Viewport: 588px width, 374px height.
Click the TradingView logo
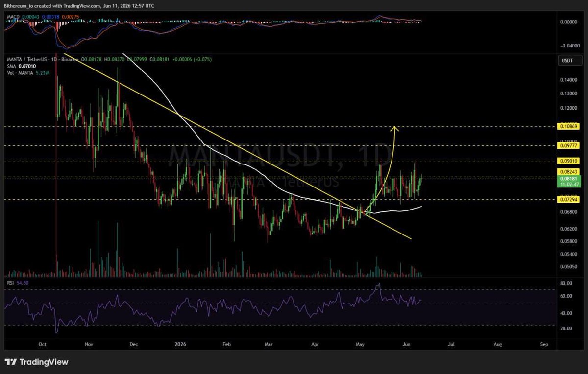point(37,362)
